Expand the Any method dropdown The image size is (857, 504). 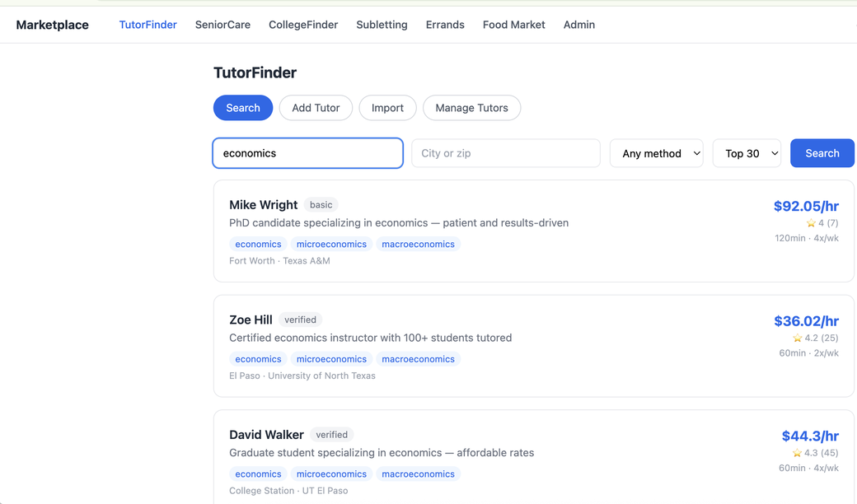[657, 153]
